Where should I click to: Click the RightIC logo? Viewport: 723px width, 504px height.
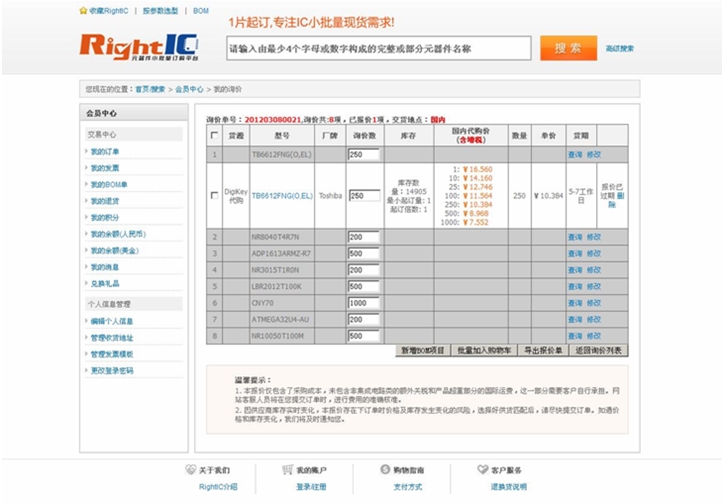[138, 46]
